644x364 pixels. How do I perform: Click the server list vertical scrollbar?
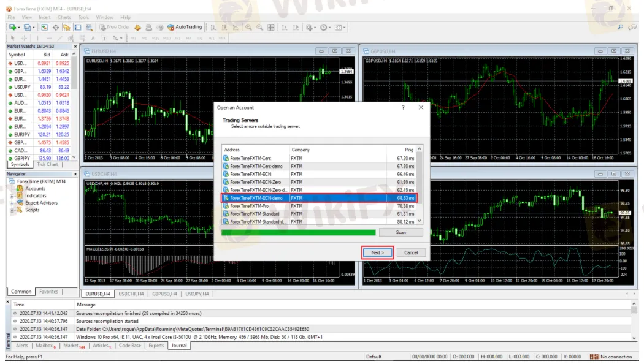420,184
